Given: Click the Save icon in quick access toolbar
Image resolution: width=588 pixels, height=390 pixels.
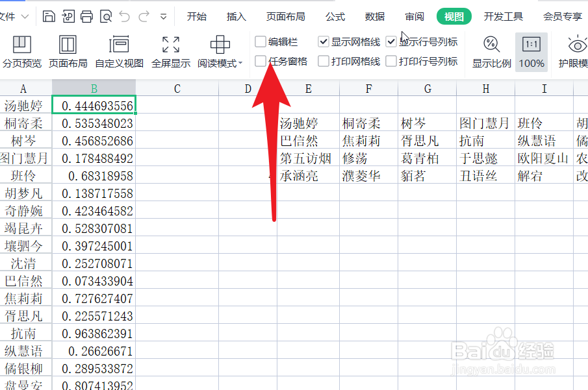Looking at the screenshot, I should (x=49, y=16).
